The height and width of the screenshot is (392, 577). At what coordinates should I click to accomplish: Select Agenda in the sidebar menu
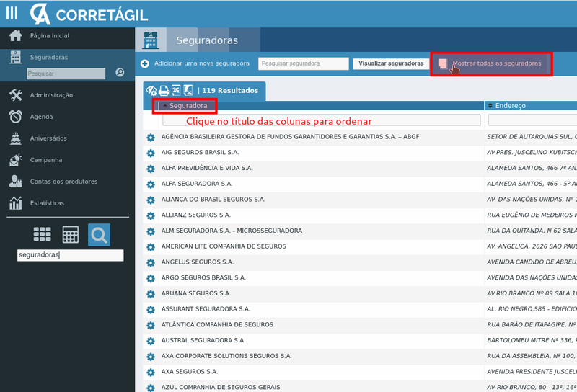point(41,117)
